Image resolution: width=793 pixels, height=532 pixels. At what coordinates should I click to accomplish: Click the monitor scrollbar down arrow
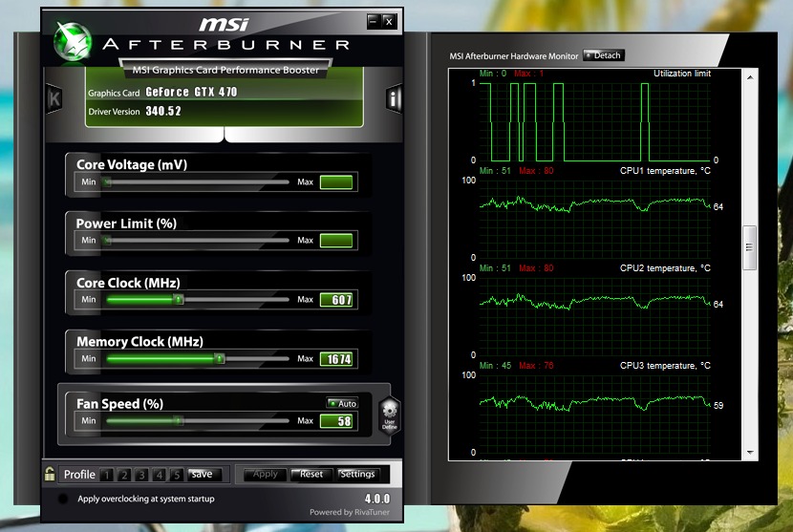pyautogui.click(x=750, y=453)
